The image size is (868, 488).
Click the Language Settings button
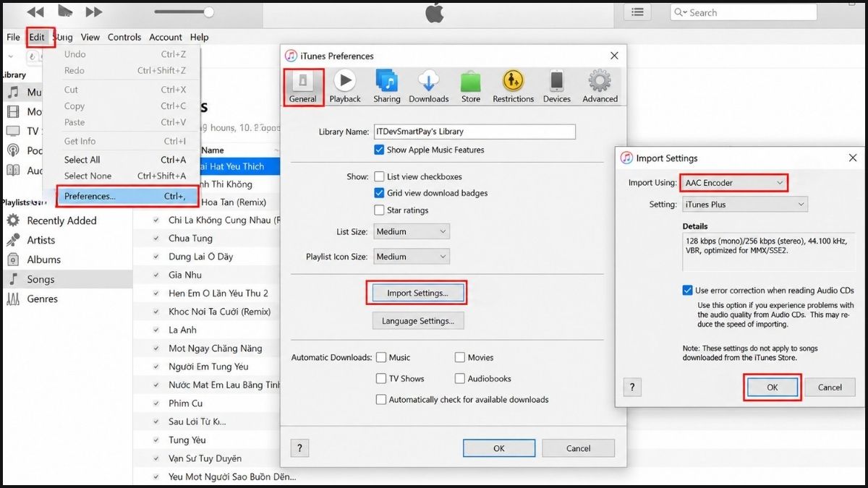click(x=418, y=320)
